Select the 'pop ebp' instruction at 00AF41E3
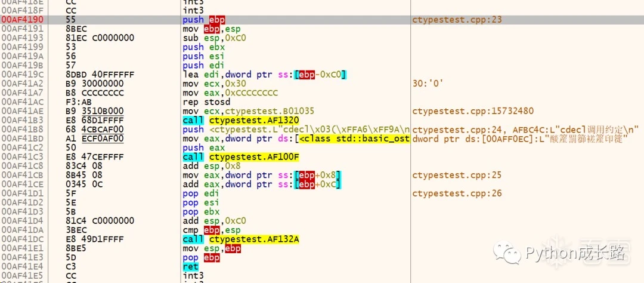Image resolution: width=644 pixels, height=283 pixels. click(202, 257)
